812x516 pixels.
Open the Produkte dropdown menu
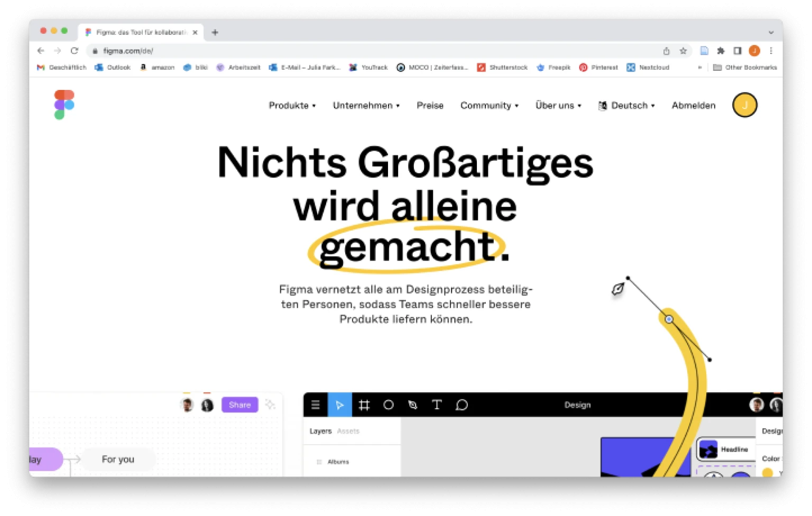coord(292,106)
